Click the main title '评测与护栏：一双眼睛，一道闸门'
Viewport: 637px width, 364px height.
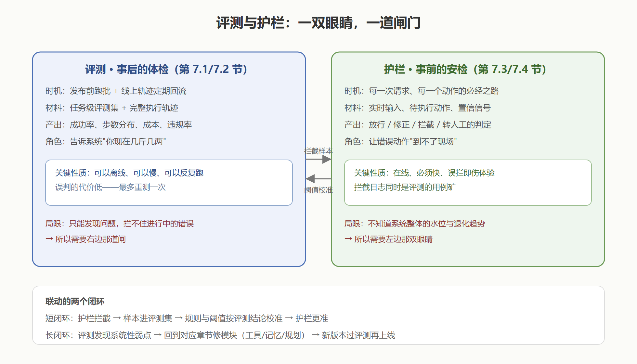pos(318,23)
